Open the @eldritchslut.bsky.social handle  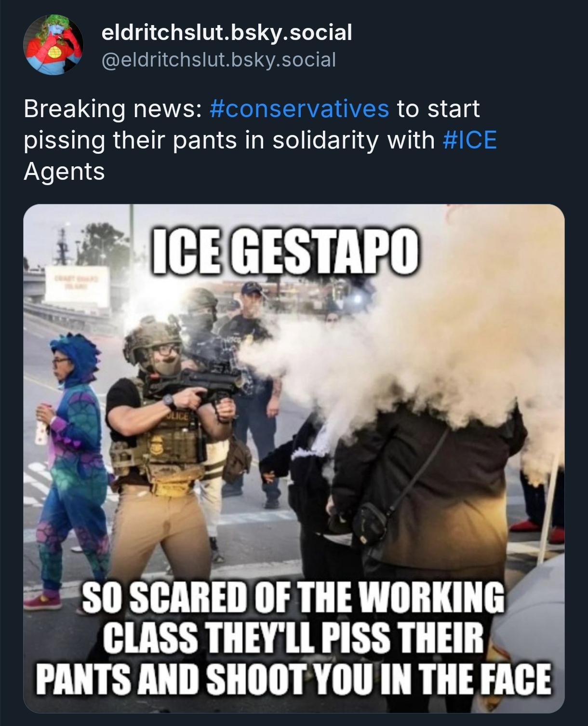pyautogui.click(x=219, y=60)
